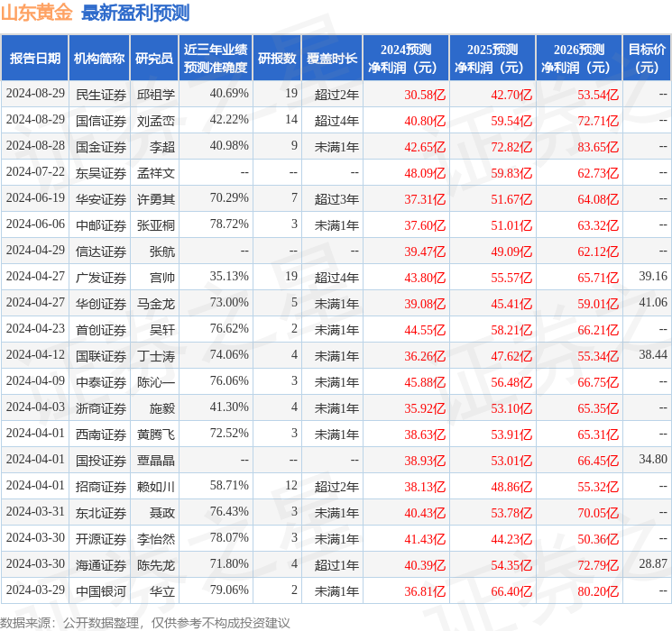This screenshot has width=672, height=631.
Task: Click the 覆盖时长 column header
Action: pos(332,59)
